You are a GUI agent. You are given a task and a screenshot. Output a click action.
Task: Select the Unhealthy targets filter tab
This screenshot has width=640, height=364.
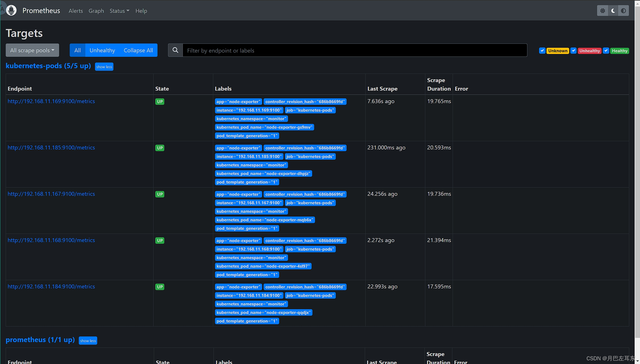(x=102, y=50)
